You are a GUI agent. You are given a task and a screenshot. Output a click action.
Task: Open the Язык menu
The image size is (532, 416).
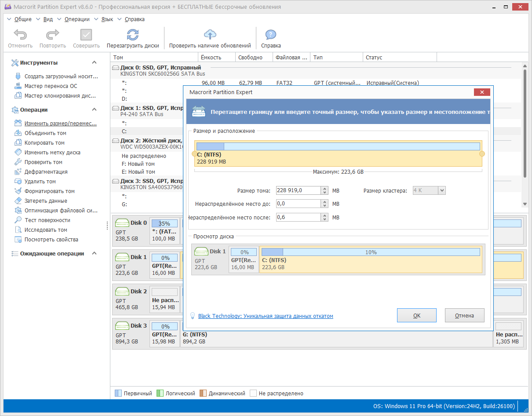(x=107, y=19)
